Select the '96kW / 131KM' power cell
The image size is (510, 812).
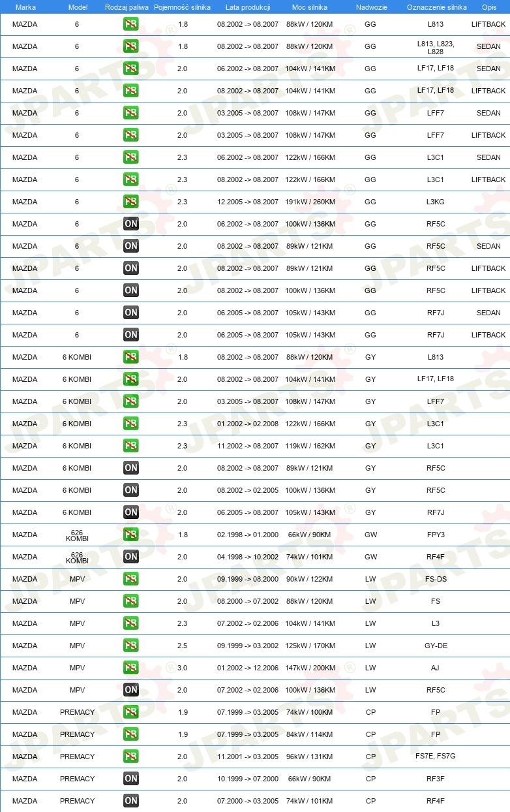point(310,757)
